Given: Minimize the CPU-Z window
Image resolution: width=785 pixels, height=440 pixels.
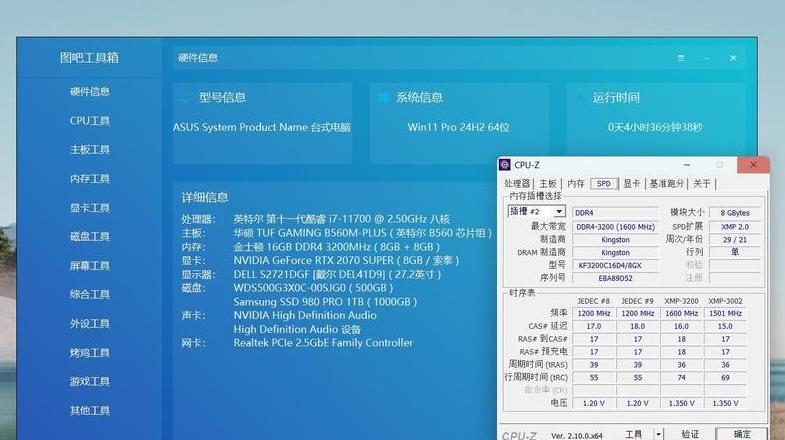Looking at the screenshot, I should (x=687, y=165).
